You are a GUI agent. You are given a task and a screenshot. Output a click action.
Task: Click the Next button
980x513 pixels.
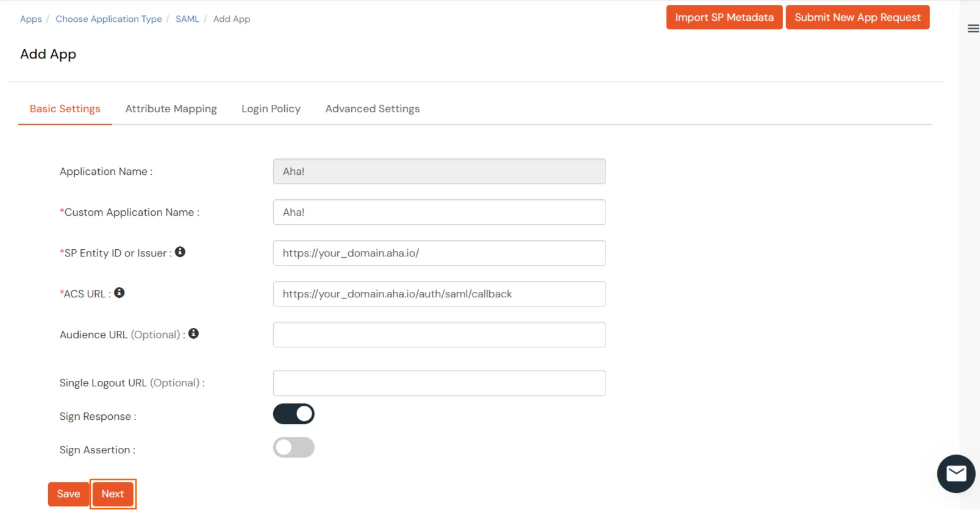point(113,494)
